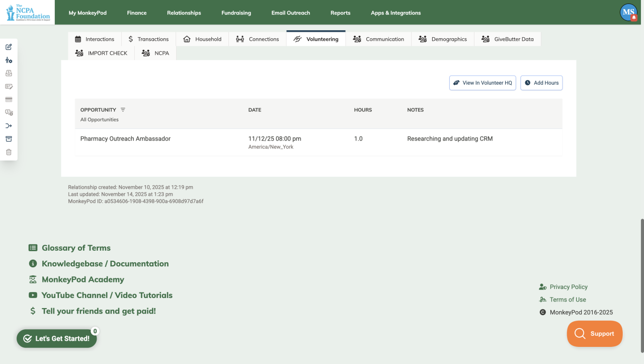
Task: Switch to the Transactions tab
Action: (148, 39)
